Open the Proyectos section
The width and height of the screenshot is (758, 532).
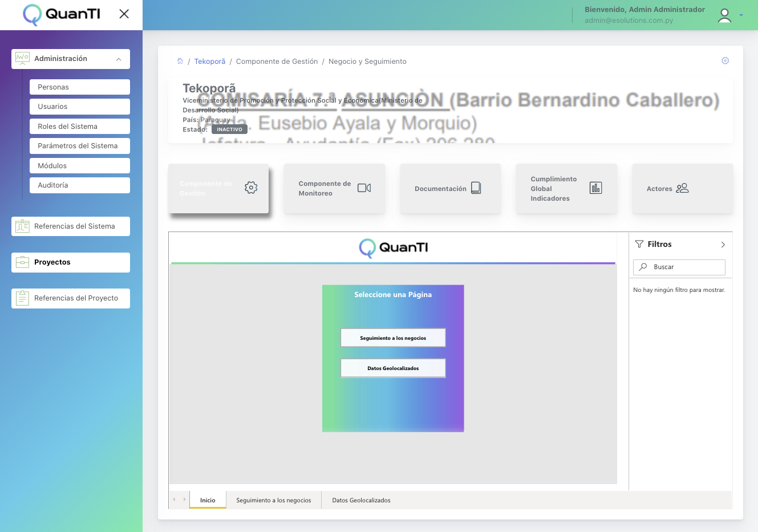coord(71,262)
